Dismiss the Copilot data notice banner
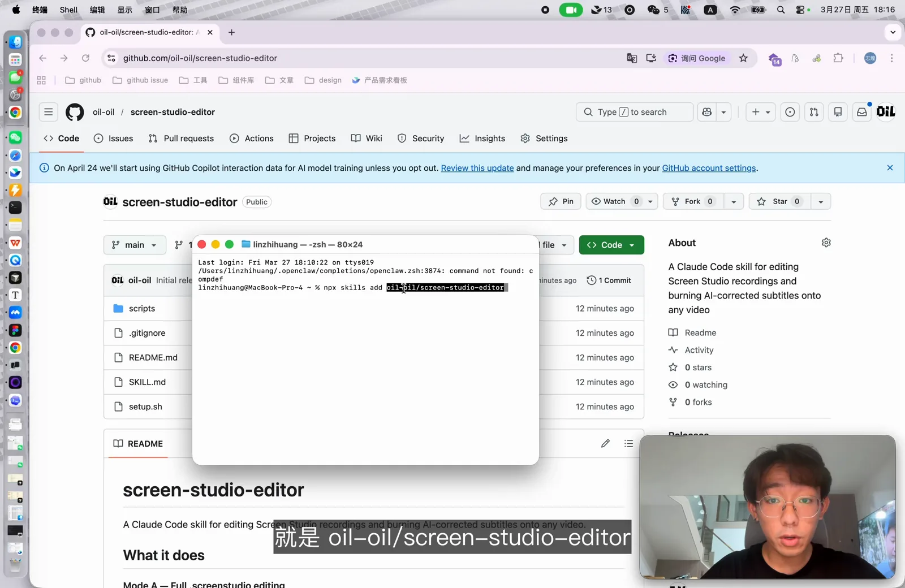 890,168
